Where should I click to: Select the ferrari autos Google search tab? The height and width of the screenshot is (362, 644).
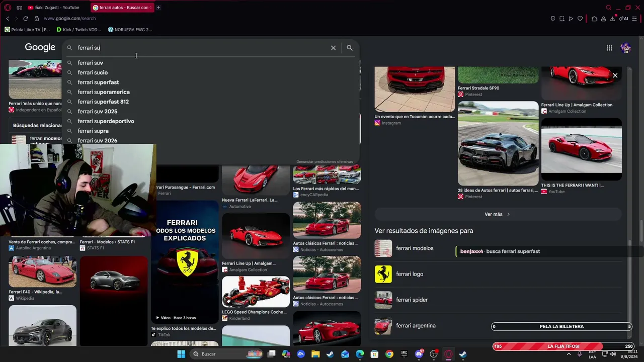click(122, 8)
